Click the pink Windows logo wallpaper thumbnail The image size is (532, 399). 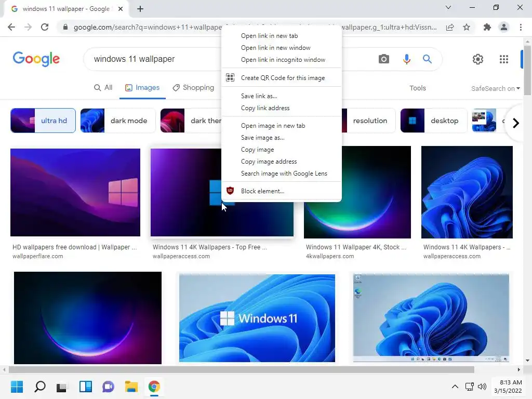click(75, 192)
